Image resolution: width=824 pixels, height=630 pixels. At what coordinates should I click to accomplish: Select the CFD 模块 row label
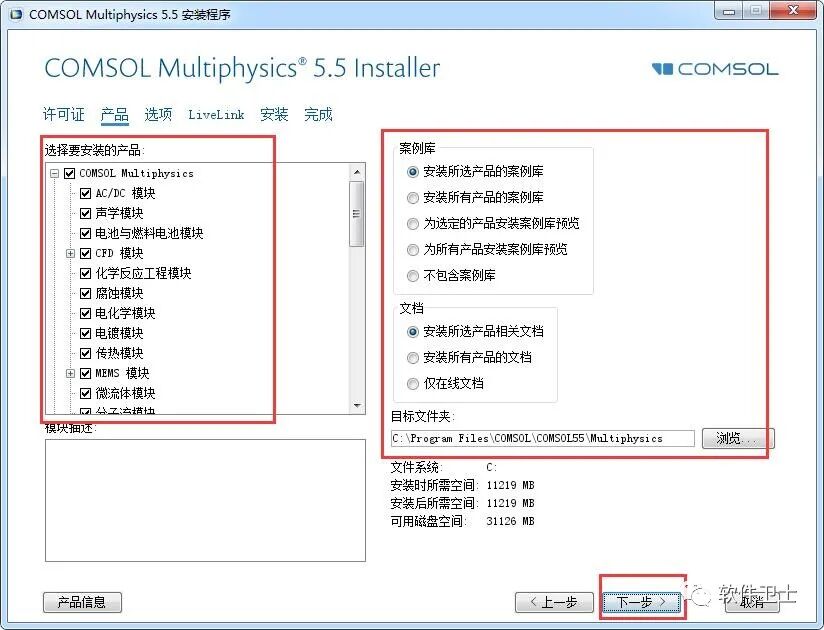coord(119,253)
